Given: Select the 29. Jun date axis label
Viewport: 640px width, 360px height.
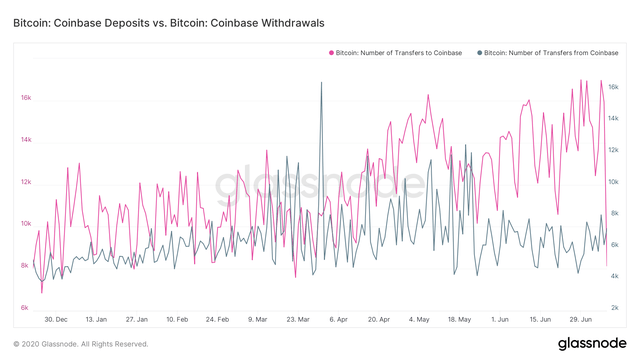Looking at the screenshot, I should pyautogui.click(x=581, y=319).
